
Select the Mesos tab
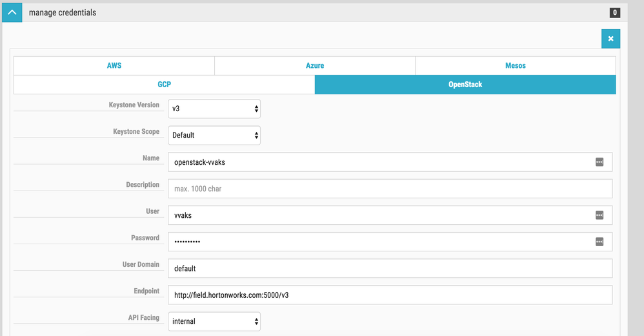point(515,66)
